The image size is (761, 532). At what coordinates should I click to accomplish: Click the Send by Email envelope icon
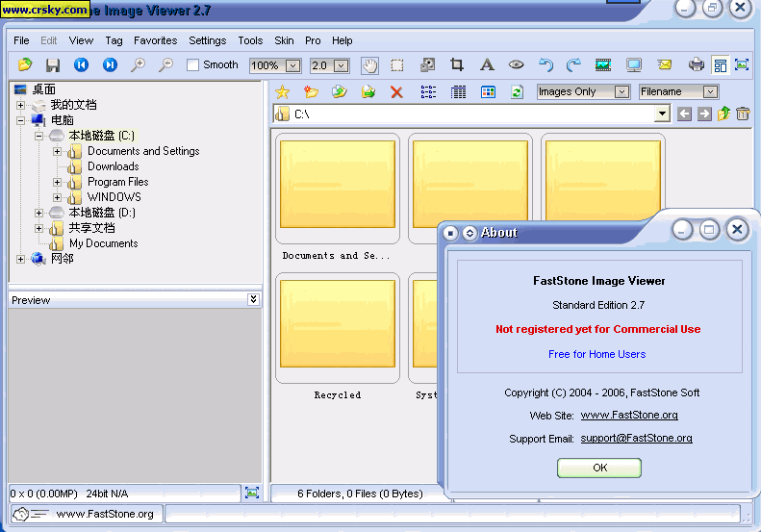click(x=665, y=65)
